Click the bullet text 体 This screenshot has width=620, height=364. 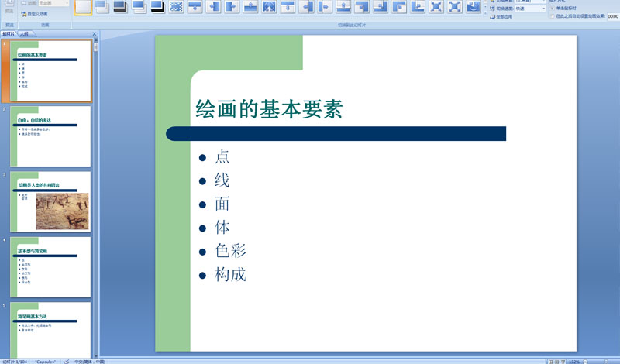[x=222, y=227]
